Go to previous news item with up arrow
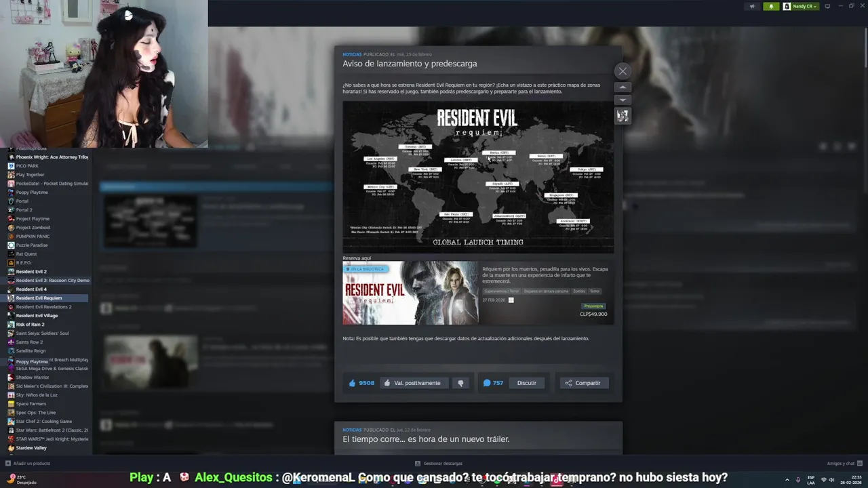 (x=623, y=87)
